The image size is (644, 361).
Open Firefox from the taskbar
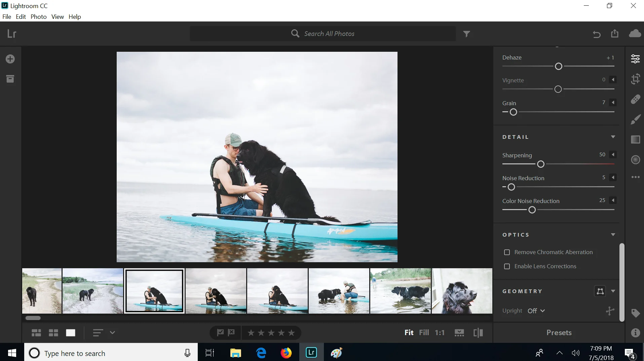point(286,353)
